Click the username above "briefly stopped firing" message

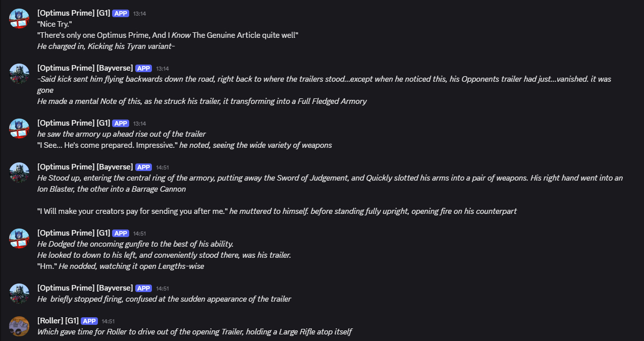point(85,288)
